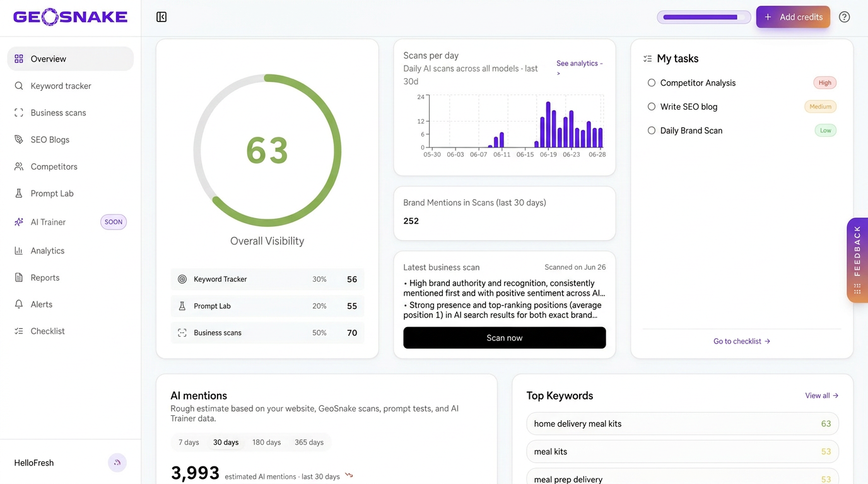
Task: Click the 3,993 estimated mentions figure
Action: coord(195,473)
